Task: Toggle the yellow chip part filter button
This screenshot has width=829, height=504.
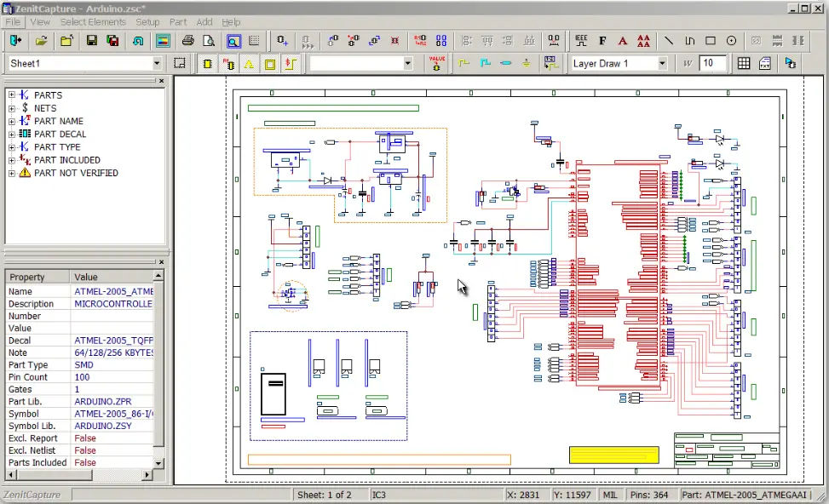Action: click(x=208, y=63)
